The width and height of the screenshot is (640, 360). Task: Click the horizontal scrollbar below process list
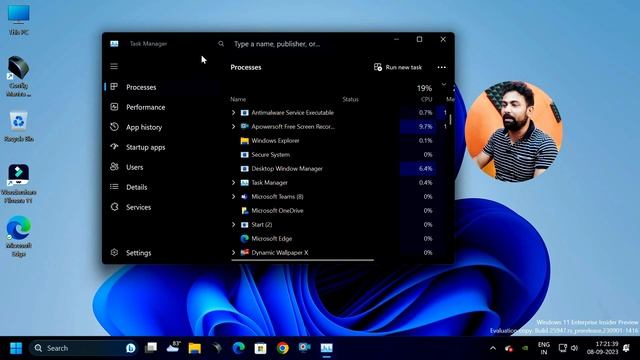click(302, 260)
